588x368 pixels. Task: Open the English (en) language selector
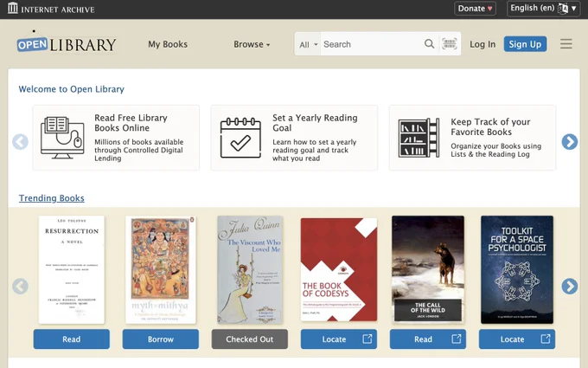(x=543, y=9)
